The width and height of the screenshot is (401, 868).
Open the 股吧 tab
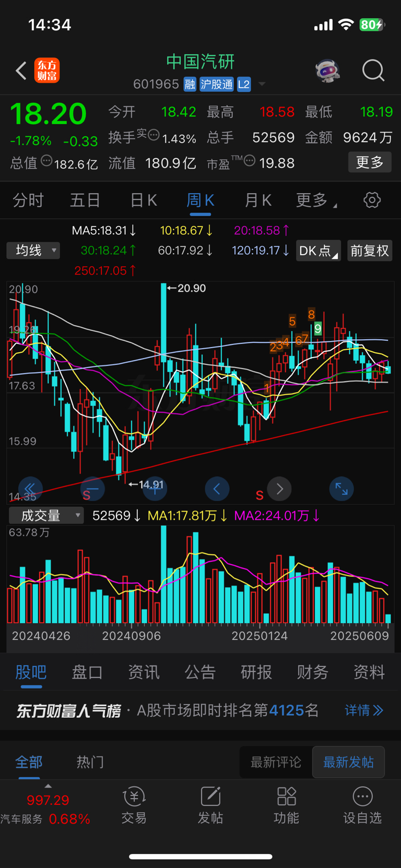[31, 672]
